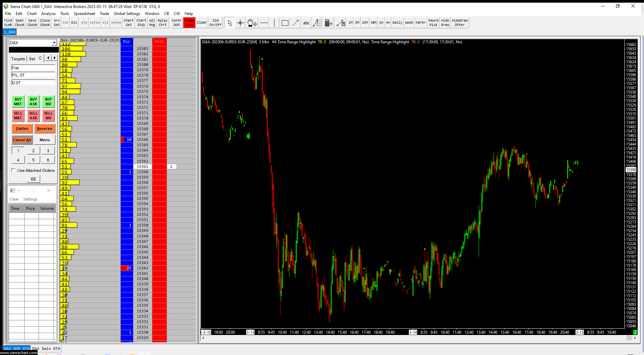Click the left tab-scroll arrow in trade window
This screenshot has width=644, height=355.
coord(48,58)
